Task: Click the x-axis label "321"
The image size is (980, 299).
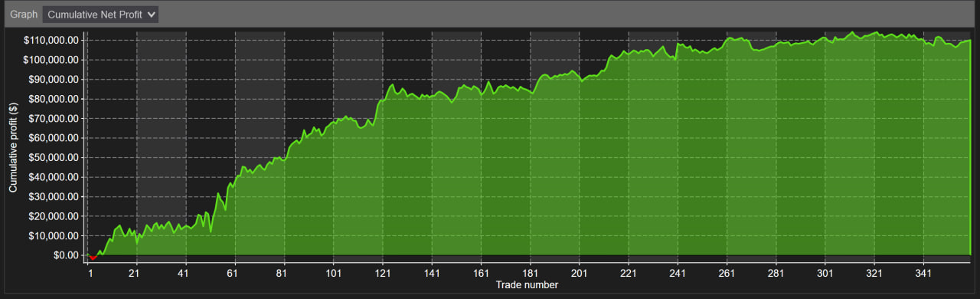Action: coord(874,273)
